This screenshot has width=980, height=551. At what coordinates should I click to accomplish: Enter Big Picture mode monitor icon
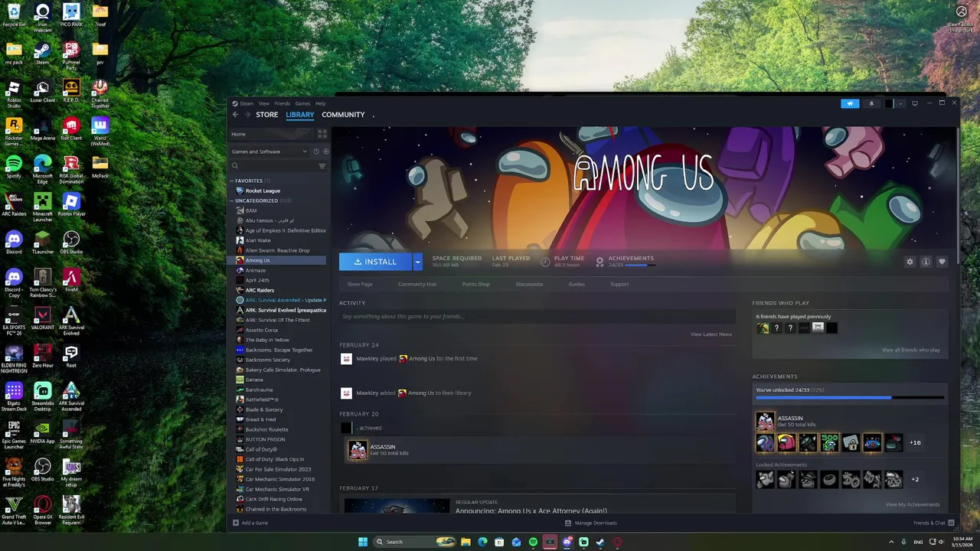[x=914, y=103]
